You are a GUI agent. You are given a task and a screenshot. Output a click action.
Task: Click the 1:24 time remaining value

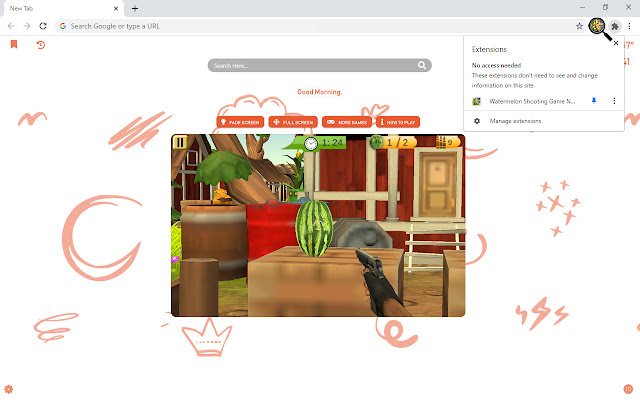(x=332, y=142)
